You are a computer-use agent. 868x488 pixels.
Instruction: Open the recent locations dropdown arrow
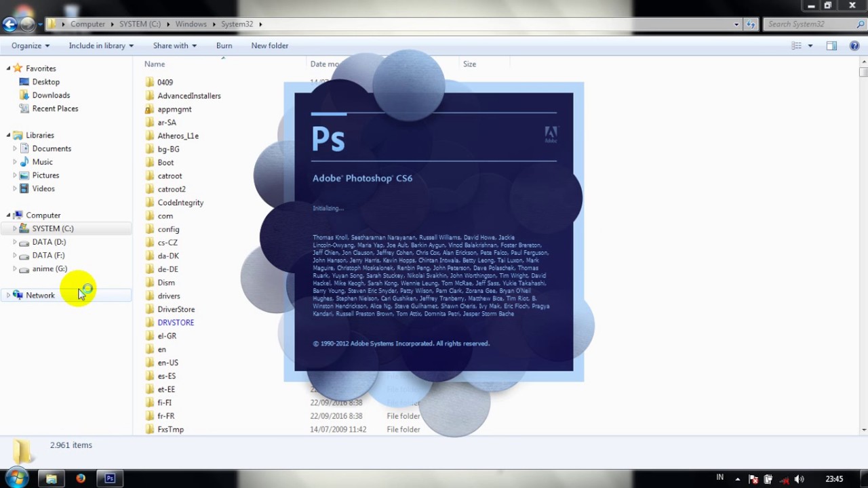[40, 24]
